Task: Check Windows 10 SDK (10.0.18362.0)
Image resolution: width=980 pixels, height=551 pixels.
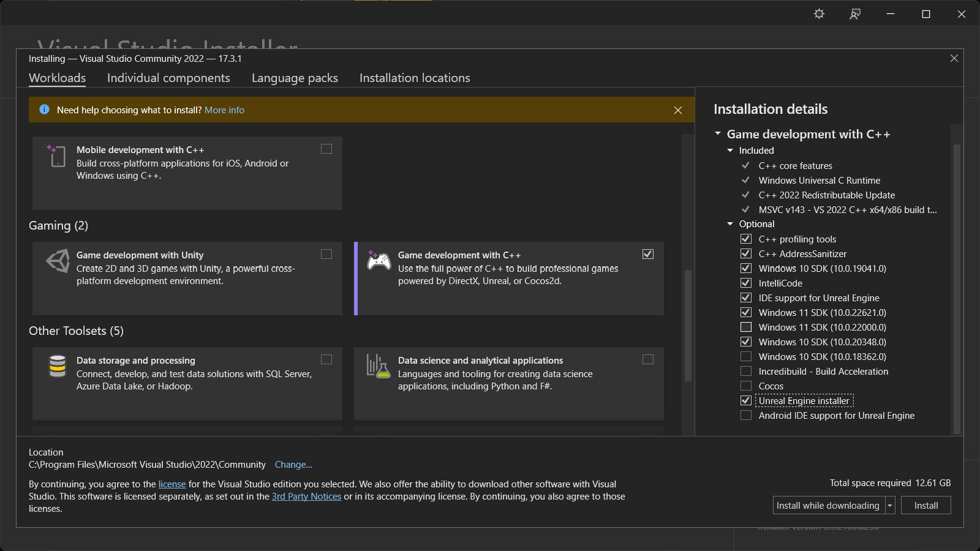Action: click(746, 356)
